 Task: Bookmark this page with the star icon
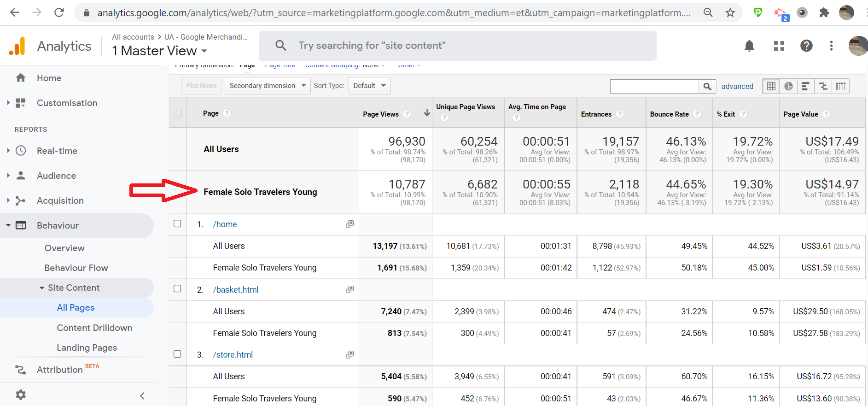730,12
